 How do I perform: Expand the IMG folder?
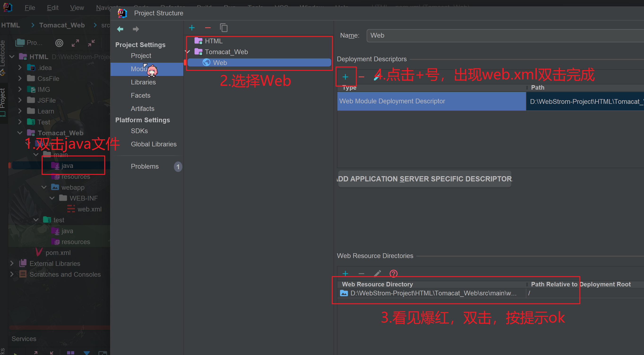coord(20,89)
